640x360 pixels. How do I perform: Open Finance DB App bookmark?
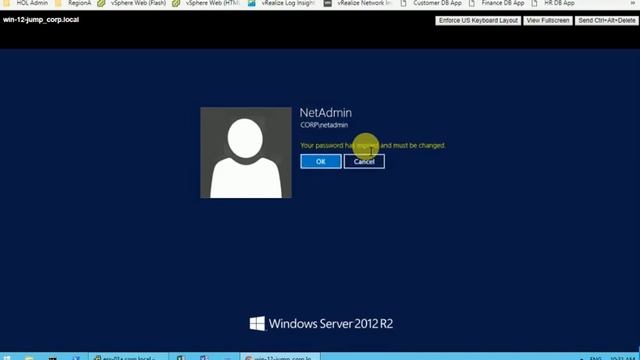(497, 3)
